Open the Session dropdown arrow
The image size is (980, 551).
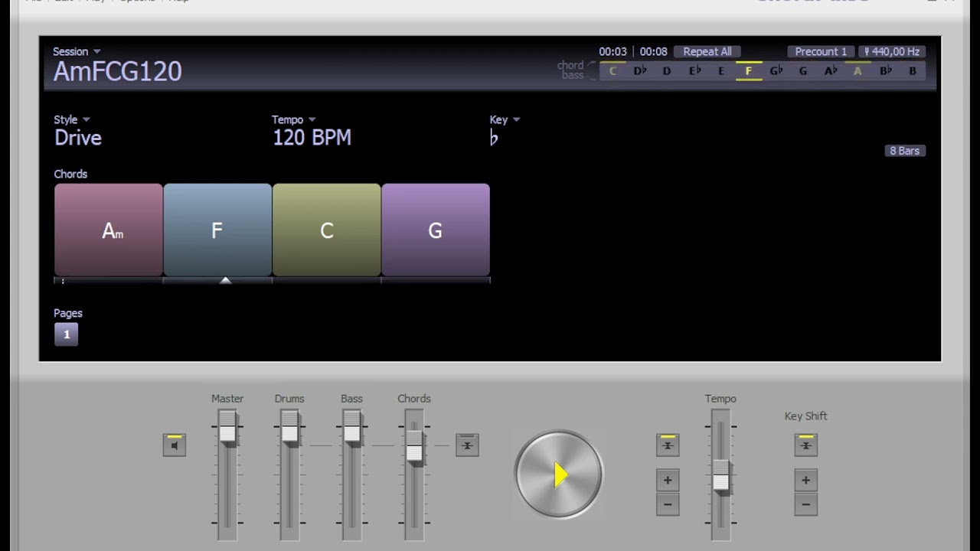pyautogui.click(x=96, y=52)
